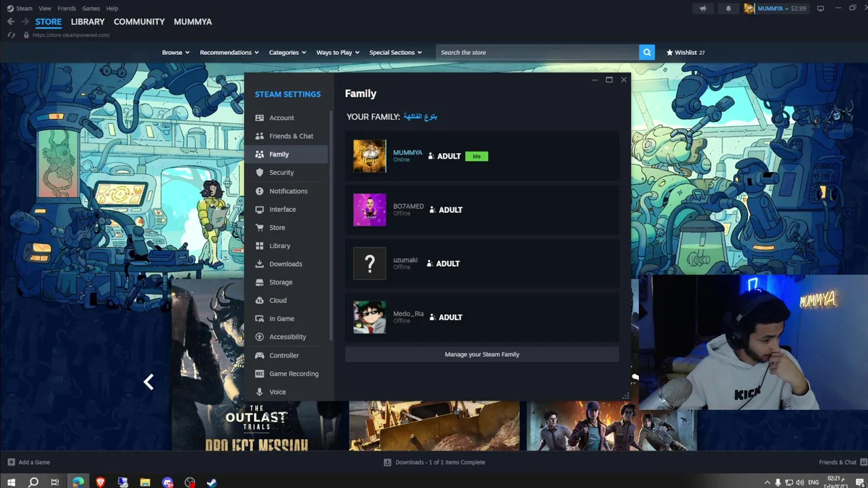This screenshot has height=488, width=868.
Task: Open the MUMMYA profile tab
Action: [193, 22]
